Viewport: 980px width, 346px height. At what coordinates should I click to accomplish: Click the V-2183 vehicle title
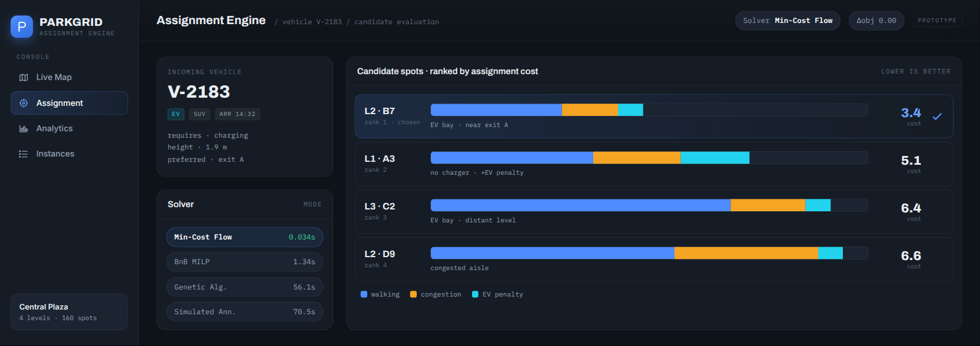click(x=199, y=92)
